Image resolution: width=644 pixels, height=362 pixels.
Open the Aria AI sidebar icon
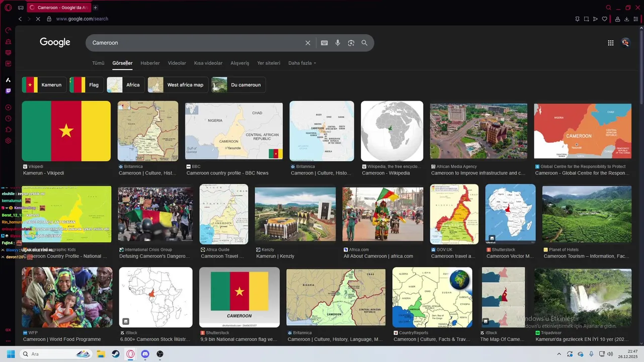click(8, 80)
